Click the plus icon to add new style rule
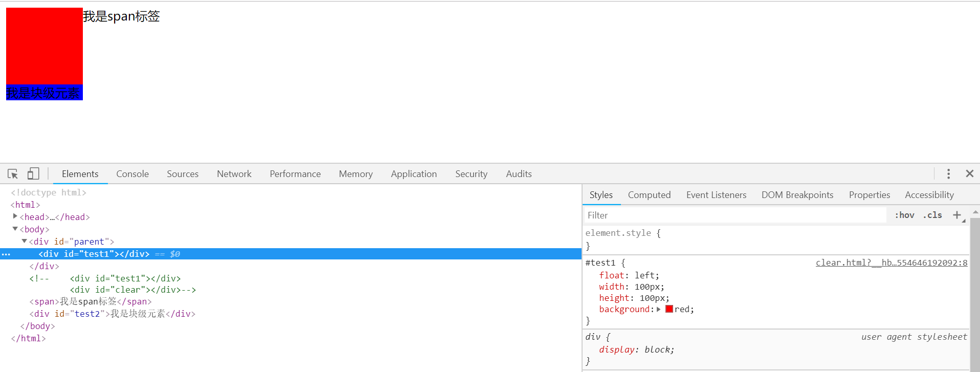The width and height of the screenshot is (980, 372). pos(957,215)
